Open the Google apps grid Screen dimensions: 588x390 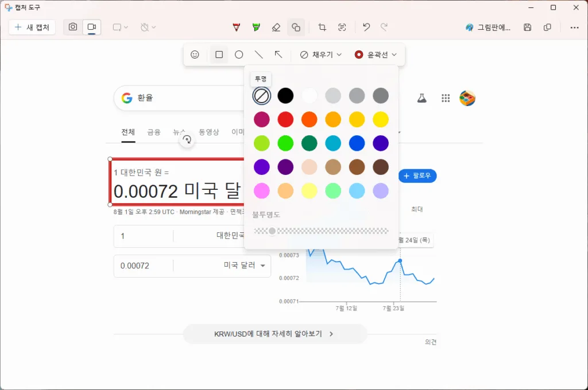(x=446, y=98)
